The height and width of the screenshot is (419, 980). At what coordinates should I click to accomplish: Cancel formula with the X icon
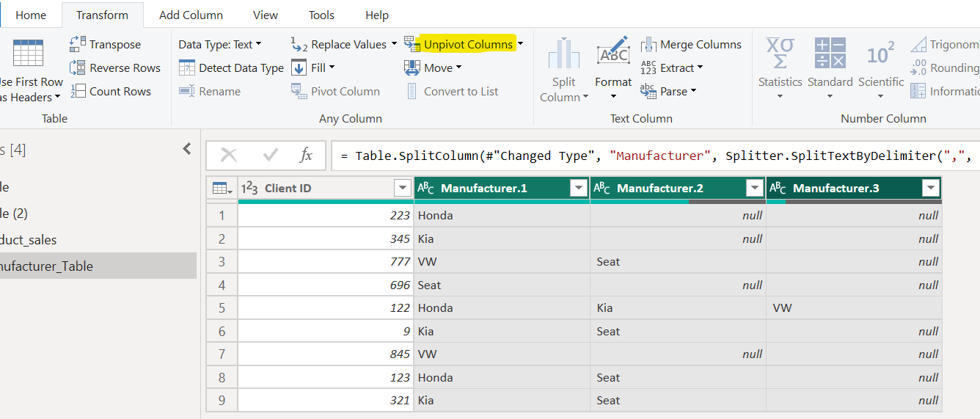tap(229, 155)
